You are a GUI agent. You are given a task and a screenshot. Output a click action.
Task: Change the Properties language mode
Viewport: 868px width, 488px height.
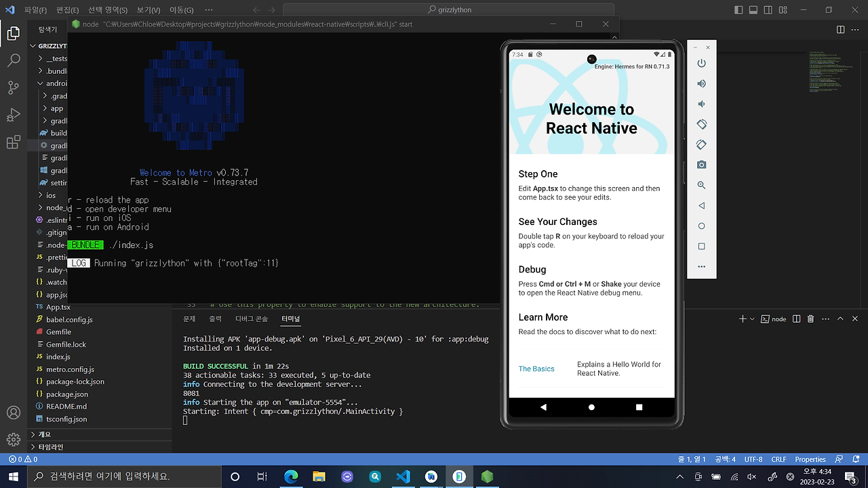810,459
